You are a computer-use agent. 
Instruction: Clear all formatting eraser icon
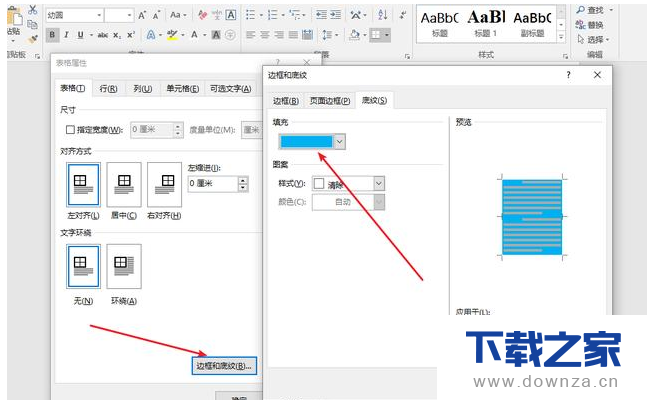[x=202, y=15]
